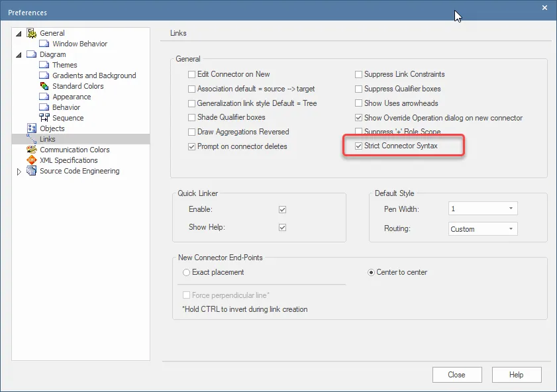Click the Help button
Image resolution: width=557 pixels, height=392 pixels.
coord(517,375)
